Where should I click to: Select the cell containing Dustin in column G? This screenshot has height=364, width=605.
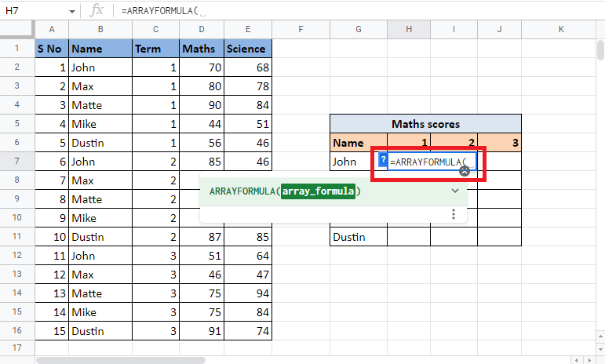[358, 237]
